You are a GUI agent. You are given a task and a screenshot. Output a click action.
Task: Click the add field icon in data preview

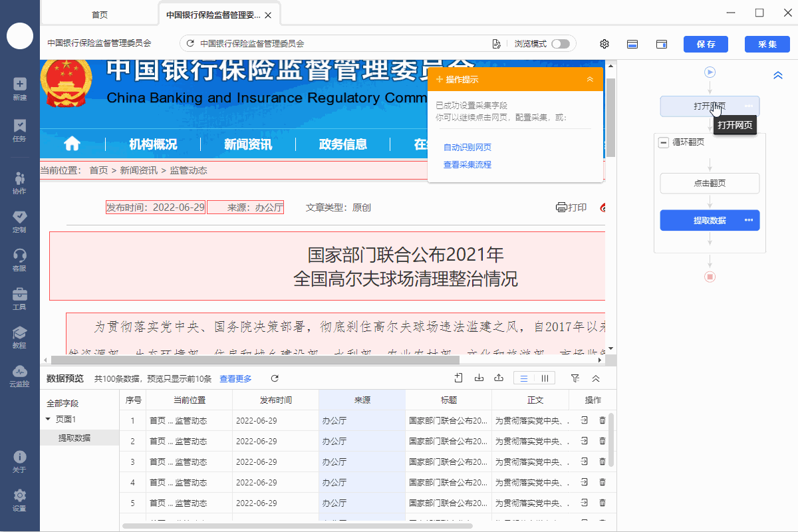point(458,378)
